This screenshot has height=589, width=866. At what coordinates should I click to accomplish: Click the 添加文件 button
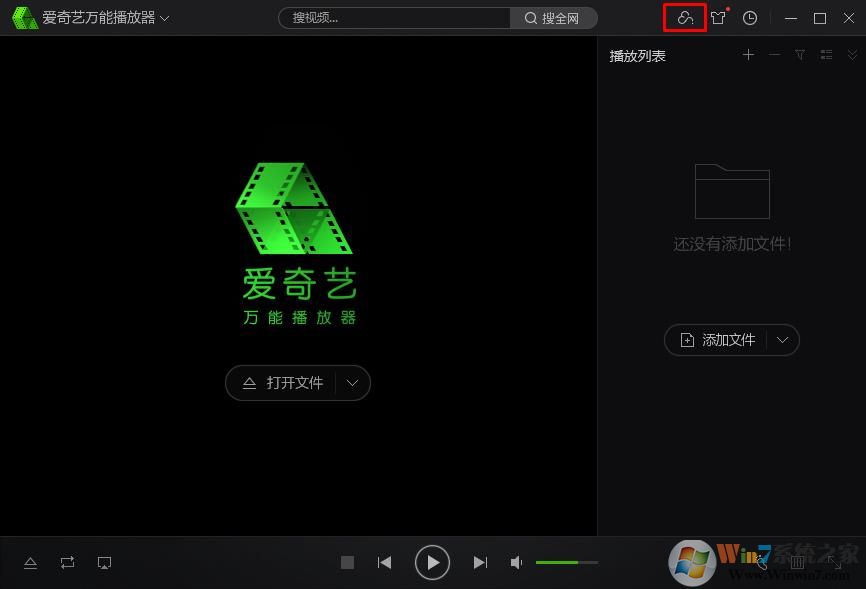pos(717,340)
